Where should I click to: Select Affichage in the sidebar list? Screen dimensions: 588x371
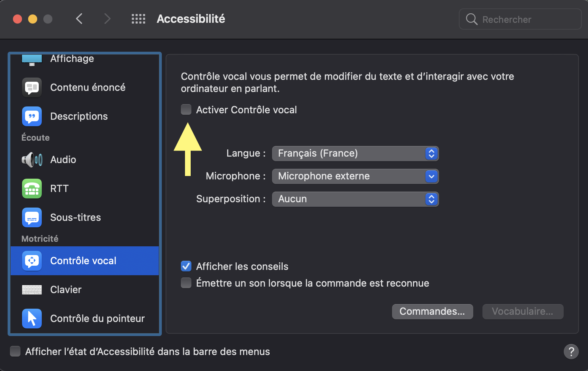coord(72,59)
